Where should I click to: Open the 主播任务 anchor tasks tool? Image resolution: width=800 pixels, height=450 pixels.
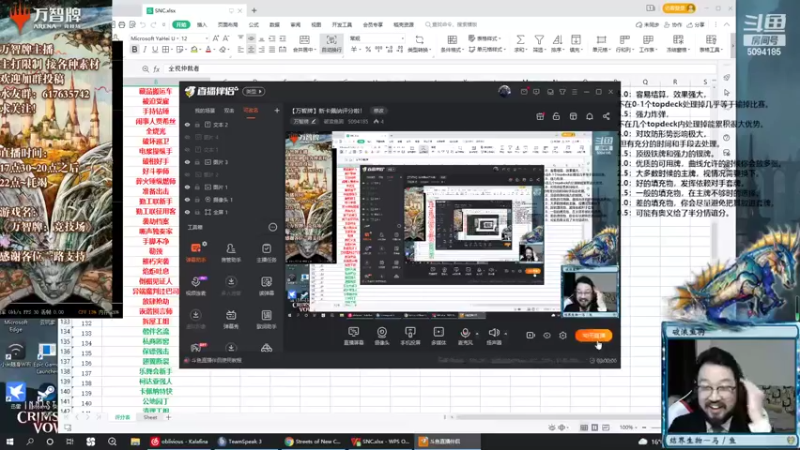coord(266,253)
